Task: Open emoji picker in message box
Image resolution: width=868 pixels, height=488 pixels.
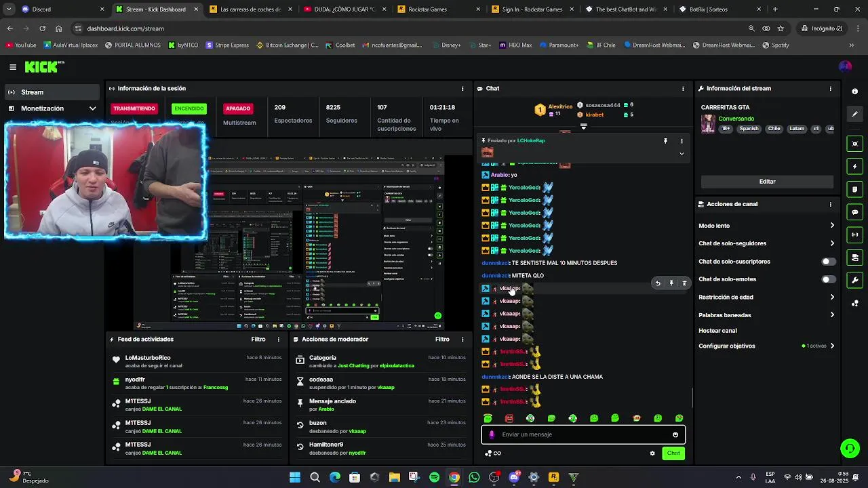Action: (675, 435)
